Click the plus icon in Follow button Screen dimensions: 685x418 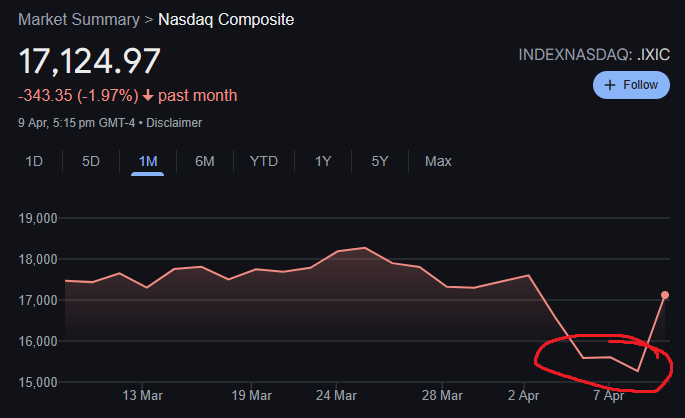pyautogui.click(x=610, y=85)
